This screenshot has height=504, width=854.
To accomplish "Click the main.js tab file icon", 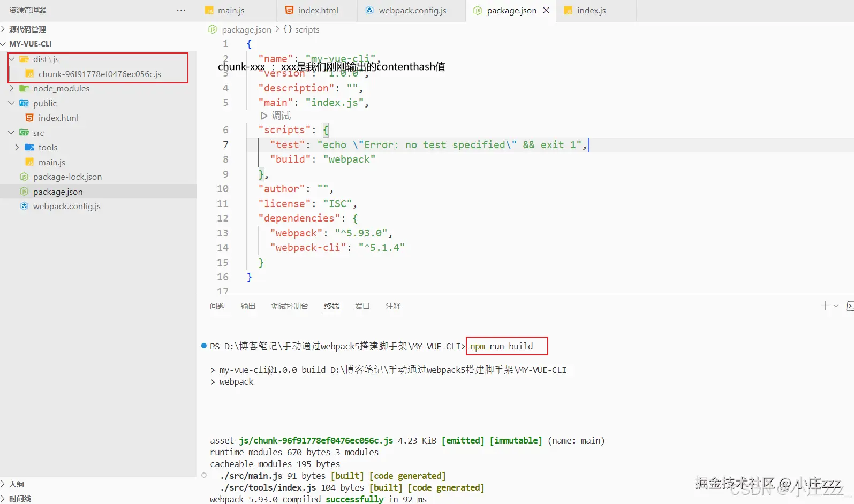I will (x=210, y=11).
